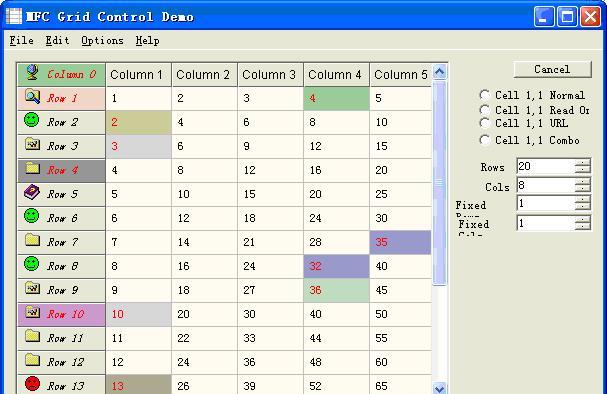Click the green smiley icon in Row 2

tap(31, 120)
